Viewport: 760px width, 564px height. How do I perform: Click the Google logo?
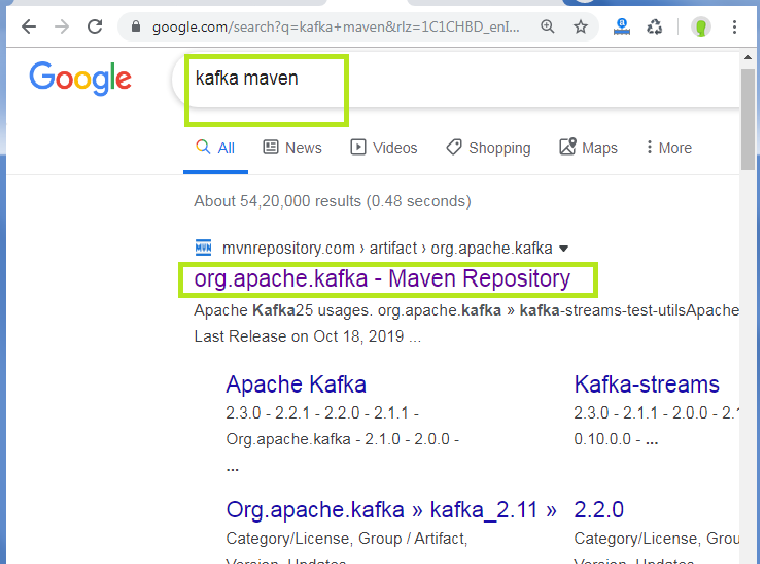coord(80,78)
